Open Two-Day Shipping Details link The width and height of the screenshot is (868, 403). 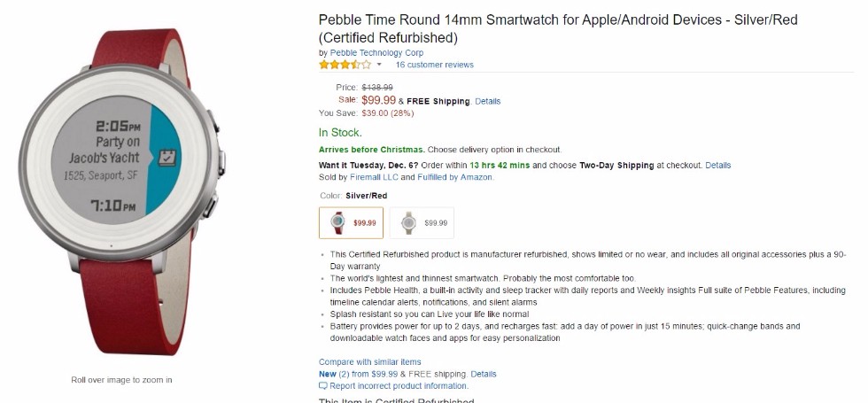tap(718, 165)
